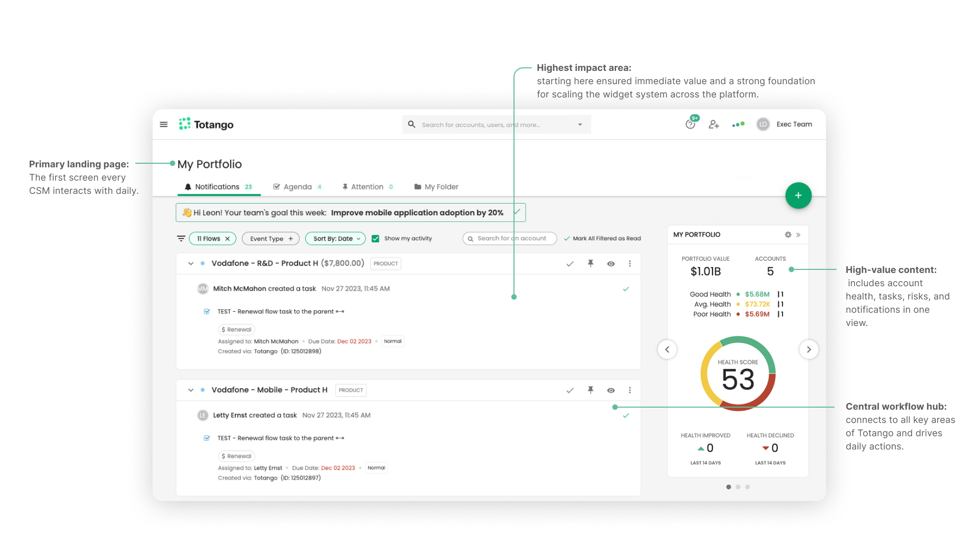Toggle eye icon on Vodafone - Mobile card
This screenshot has height=551, width=980.
point(611,390)
